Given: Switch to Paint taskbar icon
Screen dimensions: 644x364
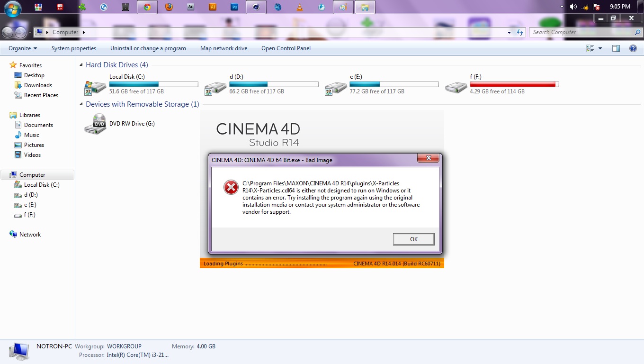Looking at the screenshot, I should tap(343, 7).
